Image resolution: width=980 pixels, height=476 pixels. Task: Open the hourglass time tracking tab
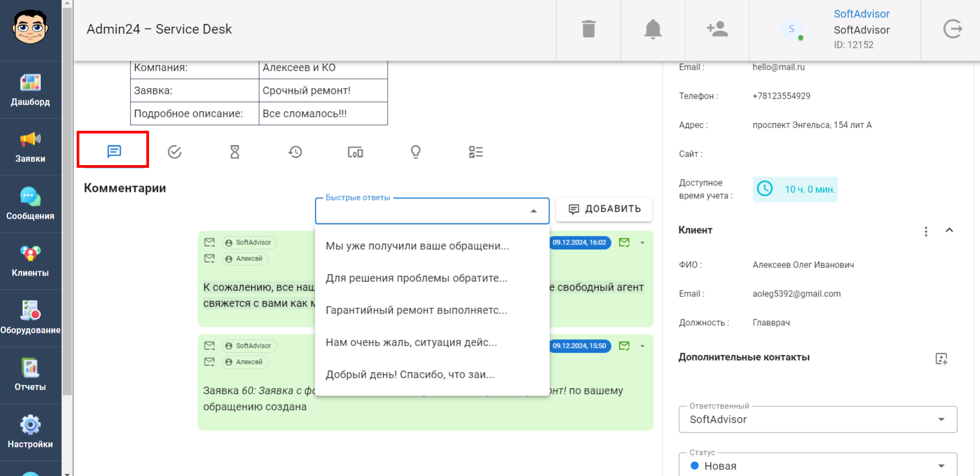[x=235, y=152]
